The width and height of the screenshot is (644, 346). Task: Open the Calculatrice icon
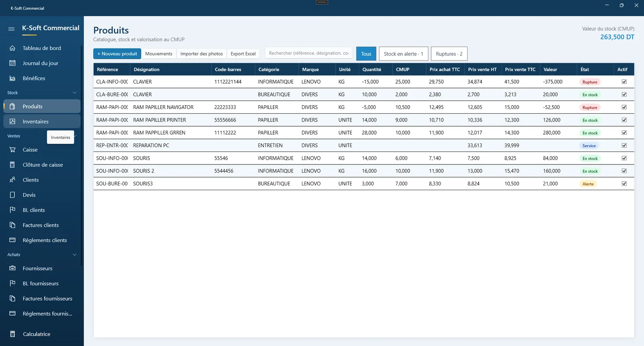pyautogui.click(x=12, y=334)
